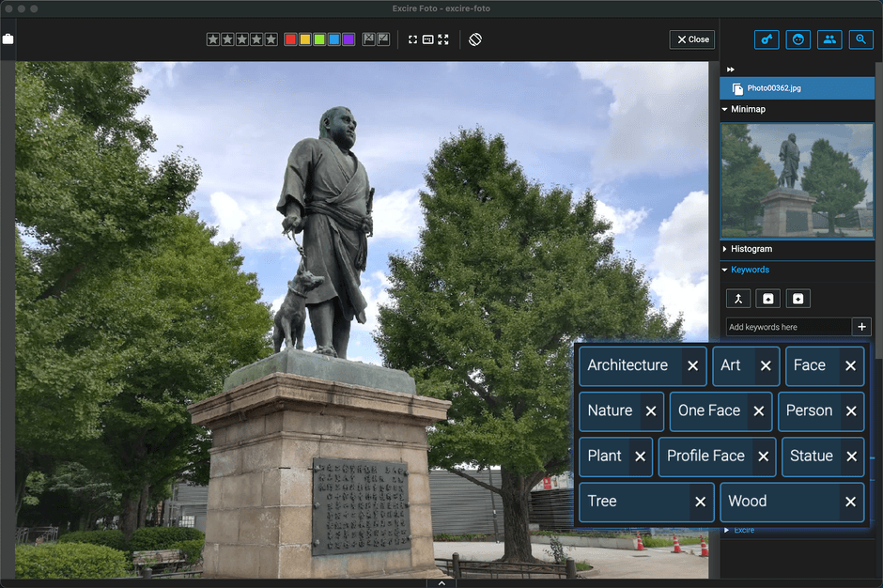Collapse the side panel with double arrows
The image size is (883, 588).
(731, 70)
